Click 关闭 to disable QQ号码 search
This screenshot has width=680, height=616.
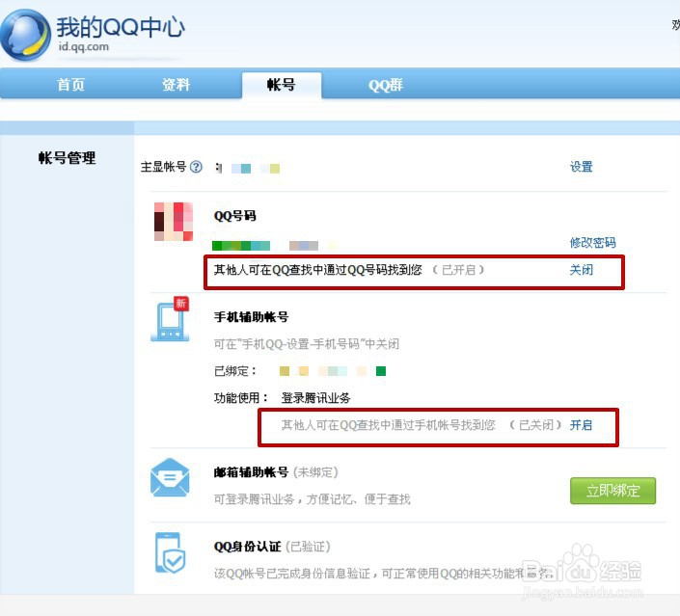click(581, 270)
